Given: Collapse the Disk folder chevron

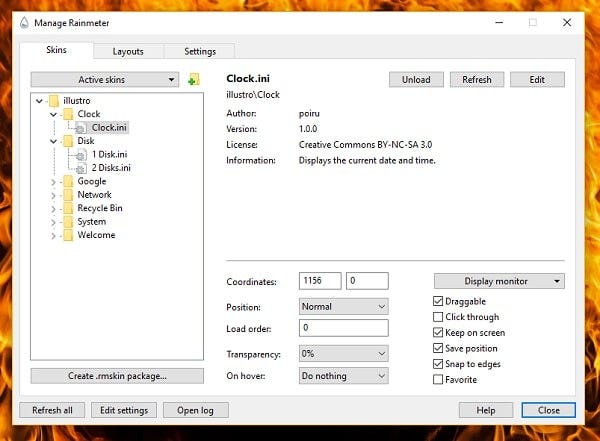Looking at the screenshot, I should click(x=53, y=141).
